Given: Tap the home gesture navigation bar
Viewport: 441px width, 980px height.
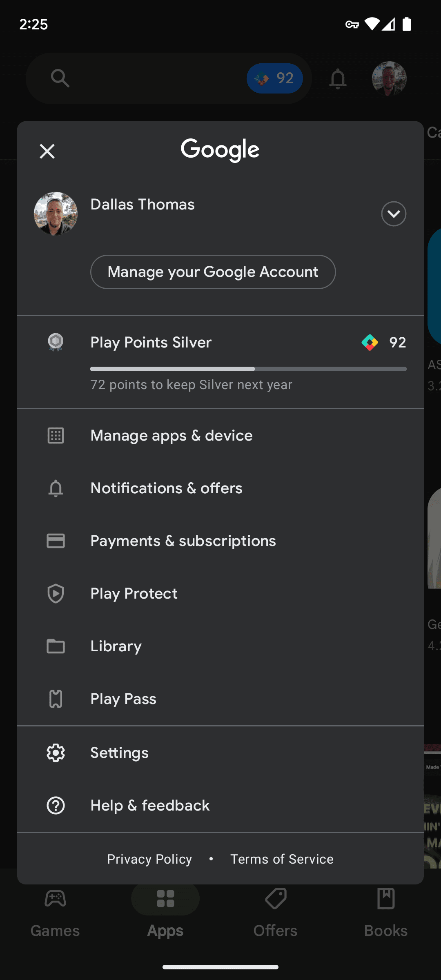Looking at the screenshot, I should tap(220, 967).
